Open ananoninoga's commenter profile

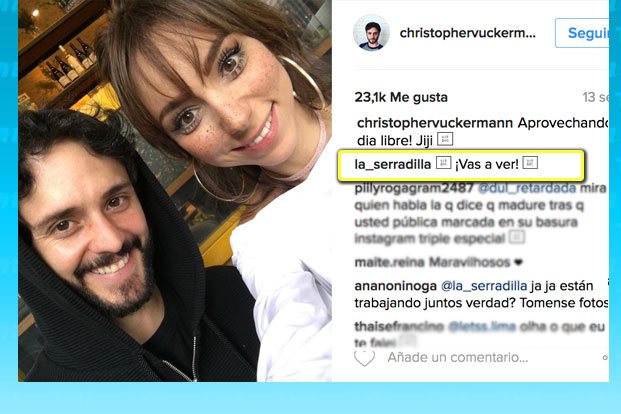(395, 286)
